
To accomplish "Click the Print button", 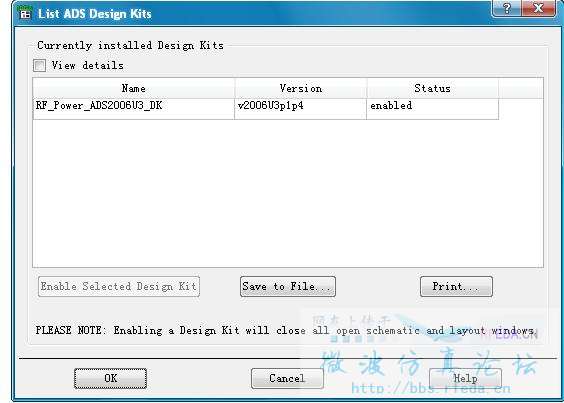I will point(456,286).
